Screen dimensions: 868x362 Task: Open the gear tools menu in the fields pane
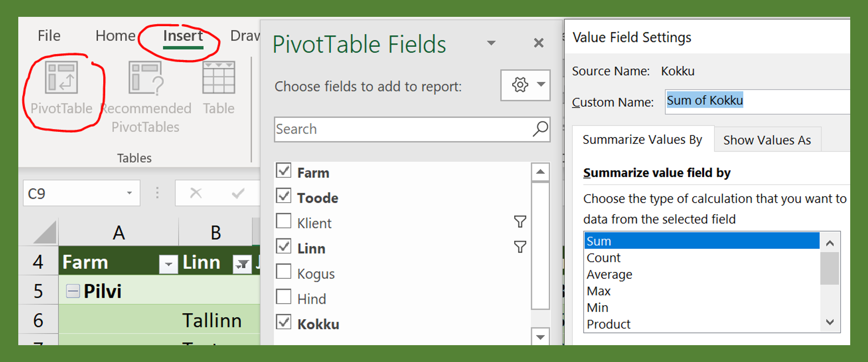525,85
